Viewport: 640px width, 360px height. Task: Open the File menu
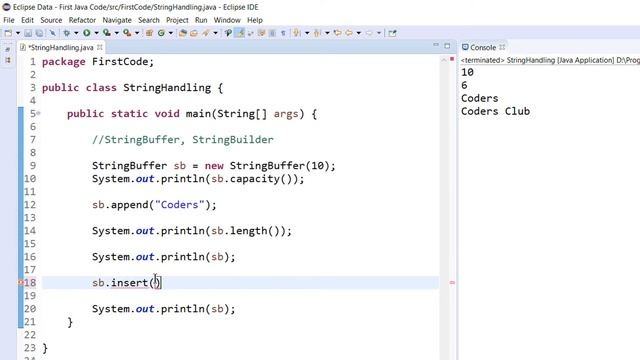tap(9, 20)
